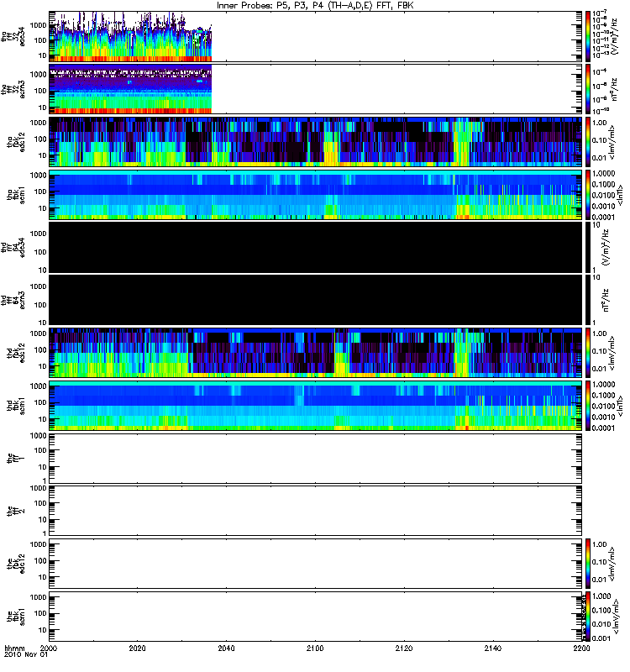
Task: Click the "(V/m)²/Hz" unit label beside tha edc34 bar
Action: (x=614, y=36)
